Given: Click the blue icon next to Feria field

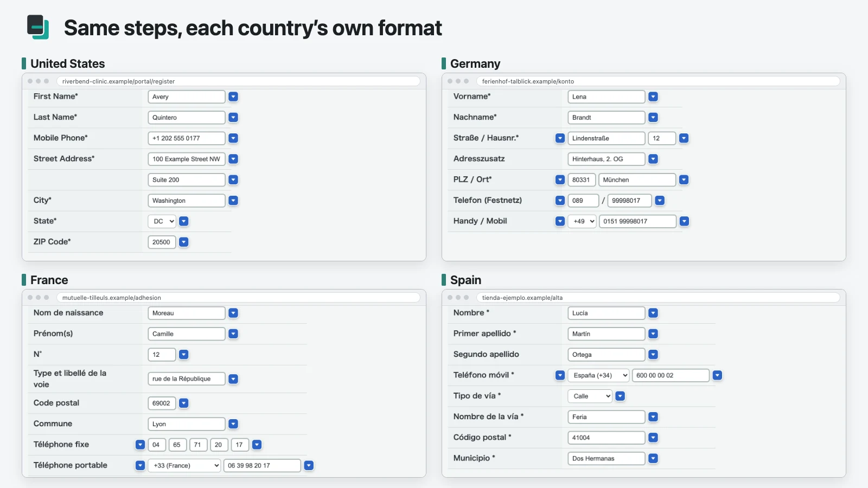Looking at the screenshot, I should tap(653, 417).
